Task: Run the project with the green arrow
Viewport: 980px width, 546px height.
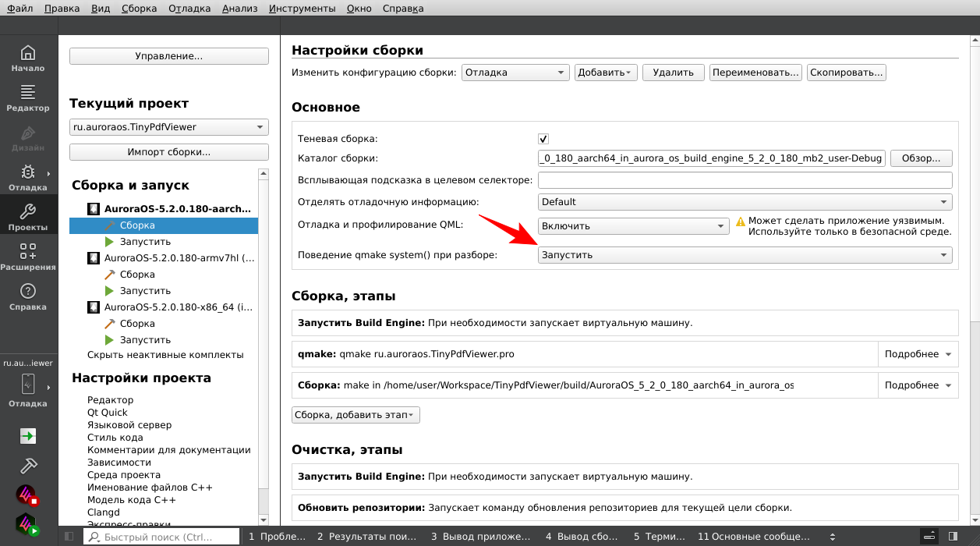Action: (28, 436)
